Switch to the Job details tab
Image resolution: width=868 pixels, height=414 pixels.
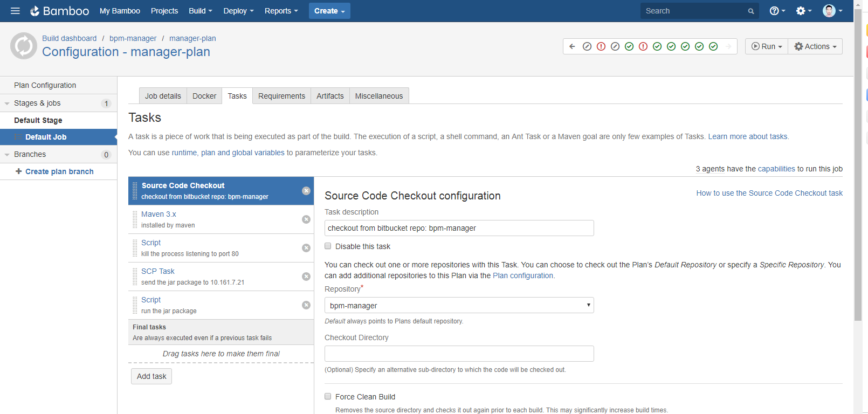[163, 96]
